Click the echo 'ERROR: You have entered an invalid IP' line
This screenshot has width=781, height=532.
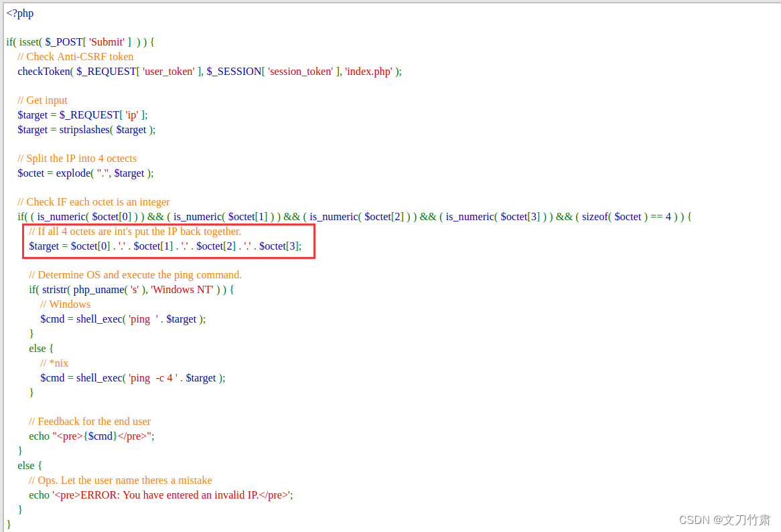(161, 495)
